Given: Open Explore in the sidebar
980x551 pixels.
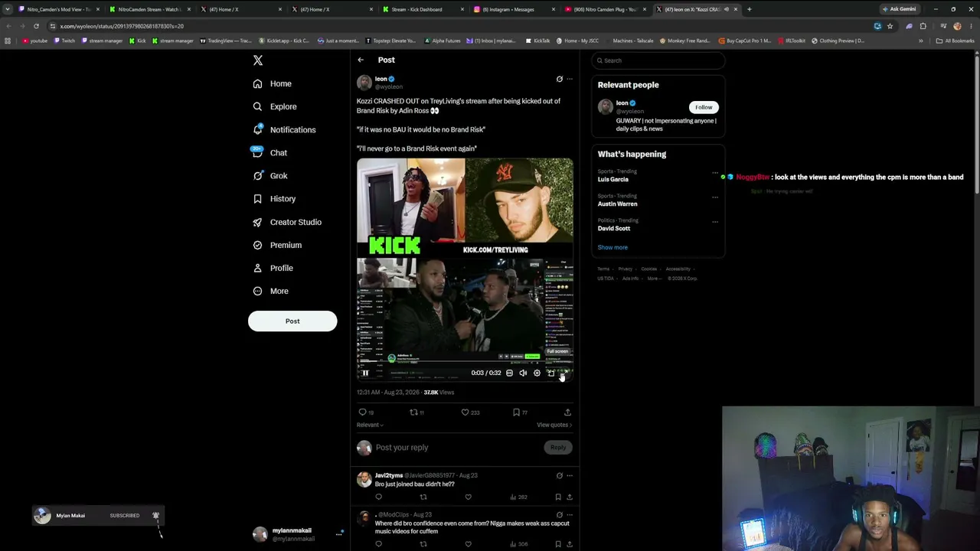Looking at the screenshot, I should coord(275,106).
